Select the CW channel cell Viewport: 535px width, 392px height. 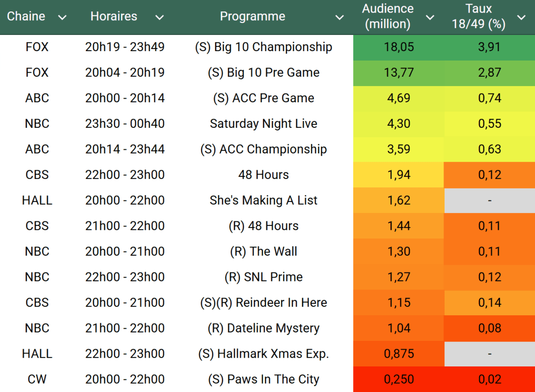[x=37, y=379]
